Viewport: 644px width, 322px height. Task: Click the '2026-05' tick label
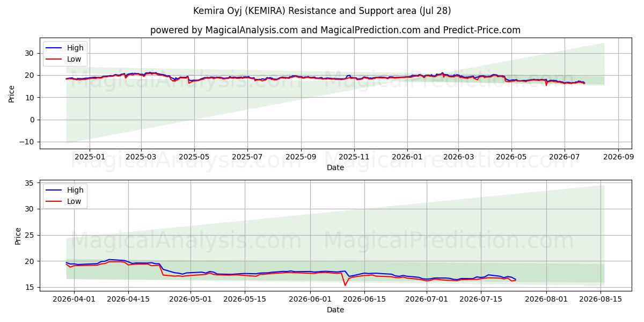[511, 157]
